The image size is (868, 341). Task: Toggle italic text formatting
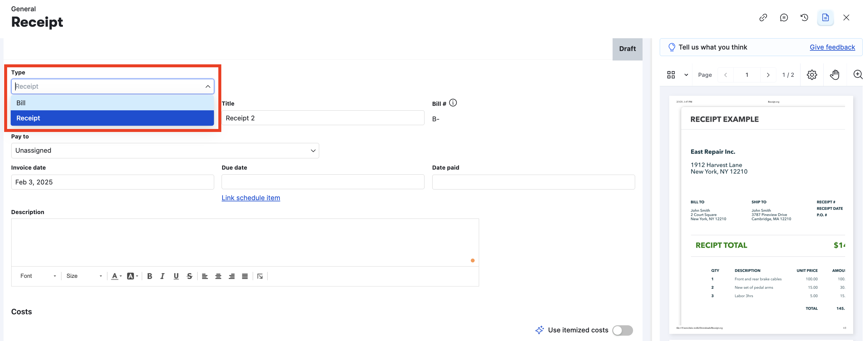click(162, 276)
